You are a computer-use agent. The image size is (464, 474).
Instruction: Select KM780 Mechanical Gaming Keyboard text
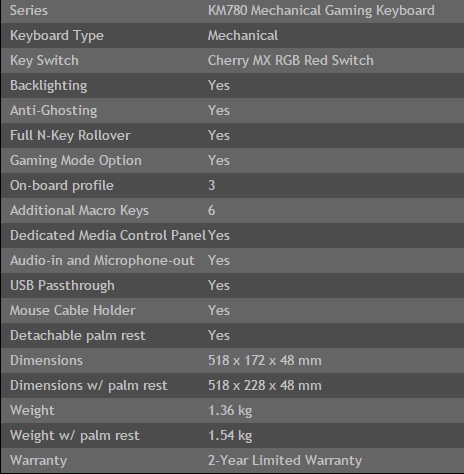click(321, 10)
